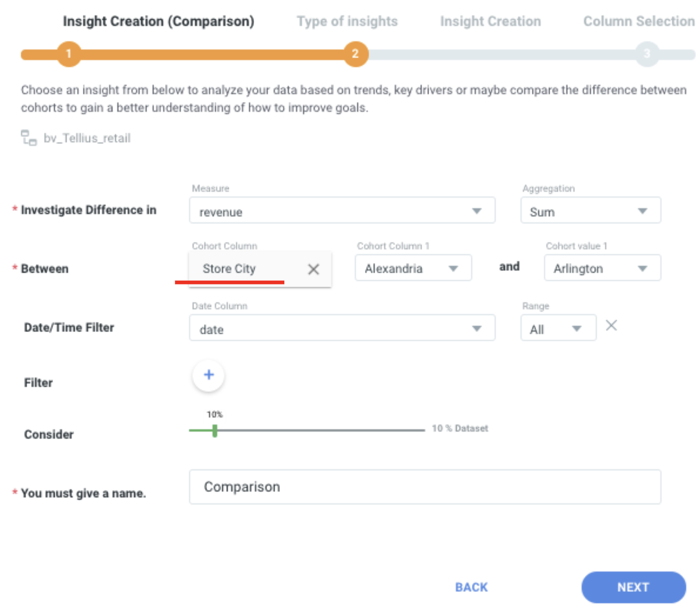Add a new filter with plus icon
This screenshot has height=614, width=700.
click(209, 375)
